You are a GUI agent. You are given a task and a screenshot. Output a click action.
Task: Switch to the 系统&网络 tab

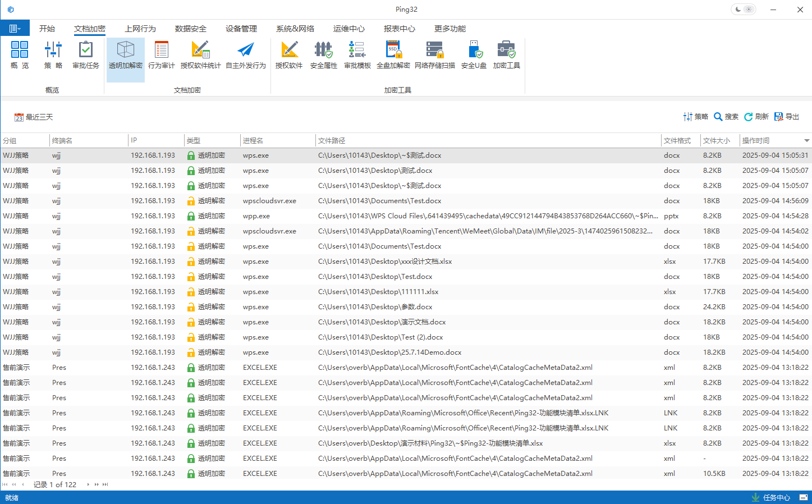[x=295, y=29]
